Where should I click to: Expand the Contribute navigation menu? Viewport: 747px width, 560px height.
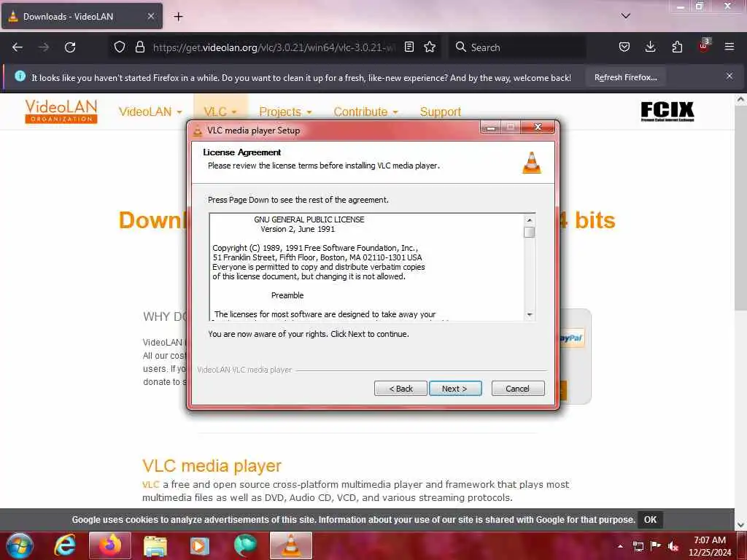pyautogui.click(x=366, y=112)
